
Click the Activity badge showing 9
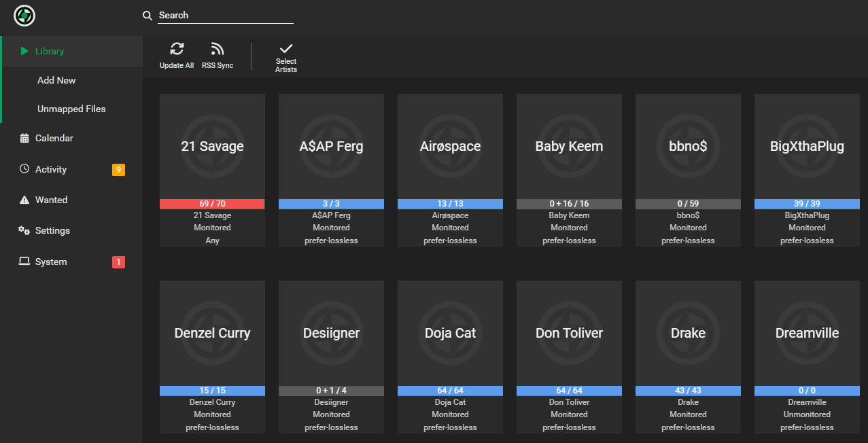point(118,170)
